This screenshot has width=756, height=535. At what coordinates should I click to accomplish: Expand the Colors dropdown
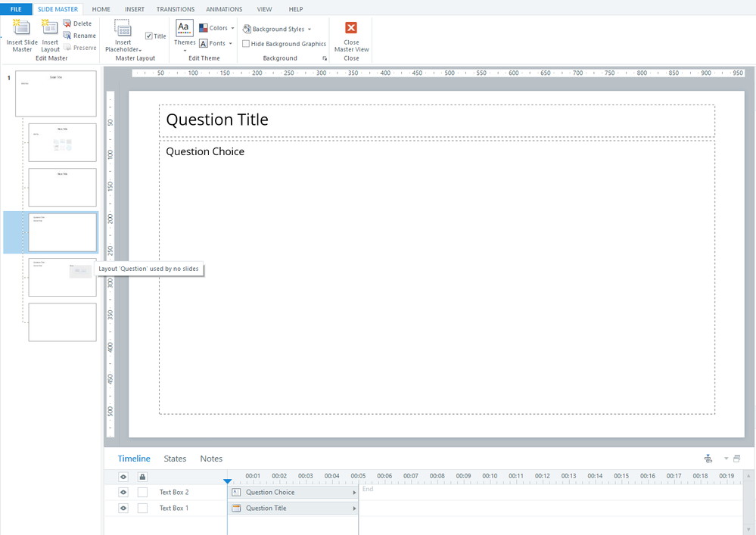216,28
